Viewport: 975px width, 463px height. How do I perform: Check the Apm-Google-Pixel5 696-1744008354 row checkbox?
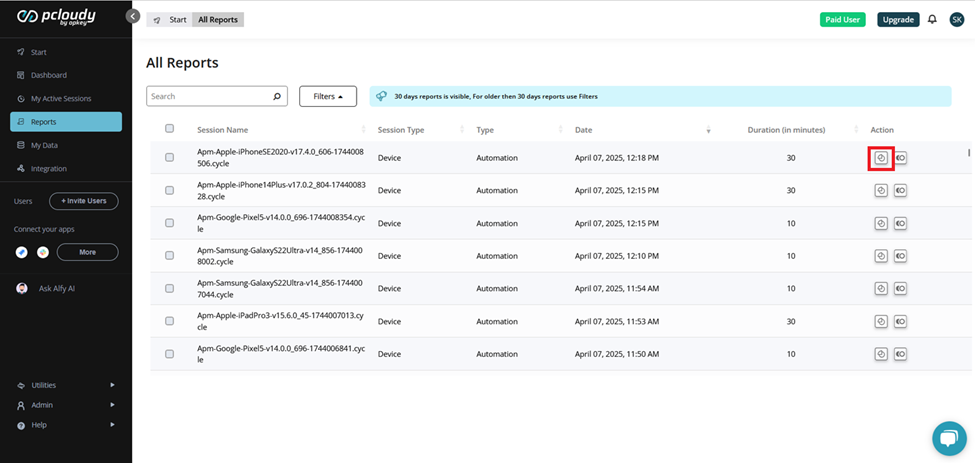[169, 223]
